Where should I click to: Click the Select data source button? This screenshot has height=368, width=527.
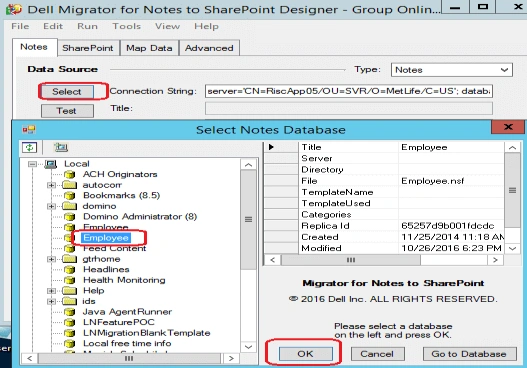coord(67,92)
